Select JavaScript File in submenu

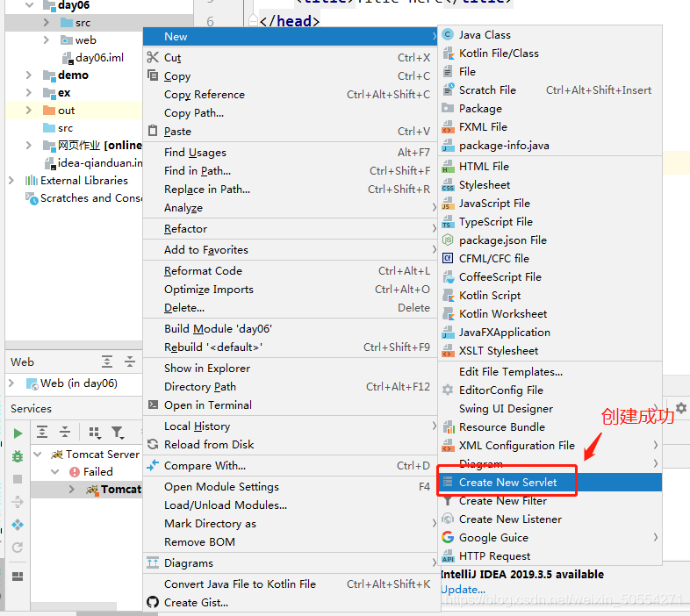(x=550, y=204)
